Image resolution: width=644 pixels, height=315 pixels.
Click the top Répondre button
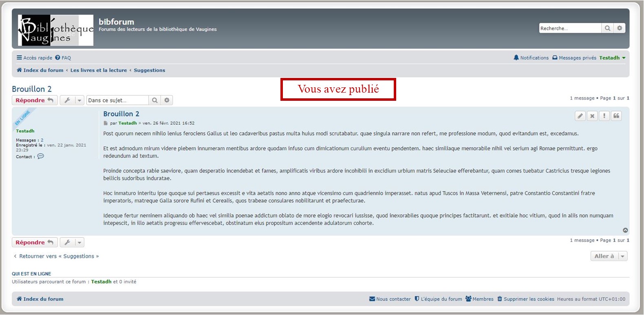click(34, 100)
